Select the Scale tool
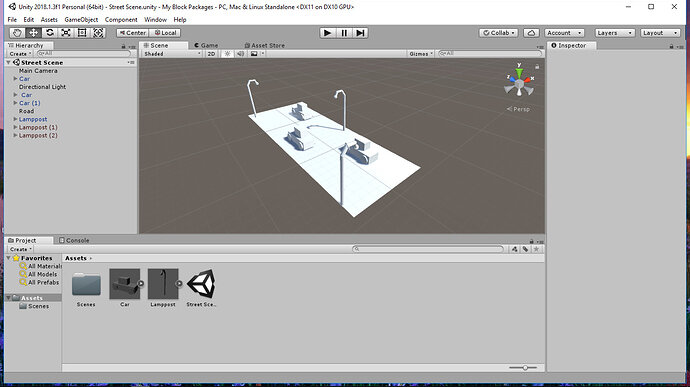The image size is (690, 387). pyautogui.click(x=66, y=33)
